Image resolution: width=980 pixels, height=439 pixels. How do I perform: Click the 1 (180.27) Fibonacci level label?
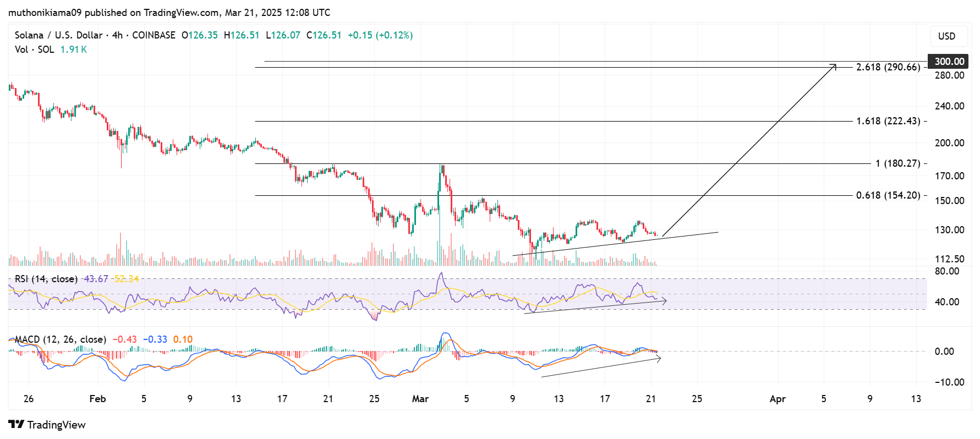897,163
